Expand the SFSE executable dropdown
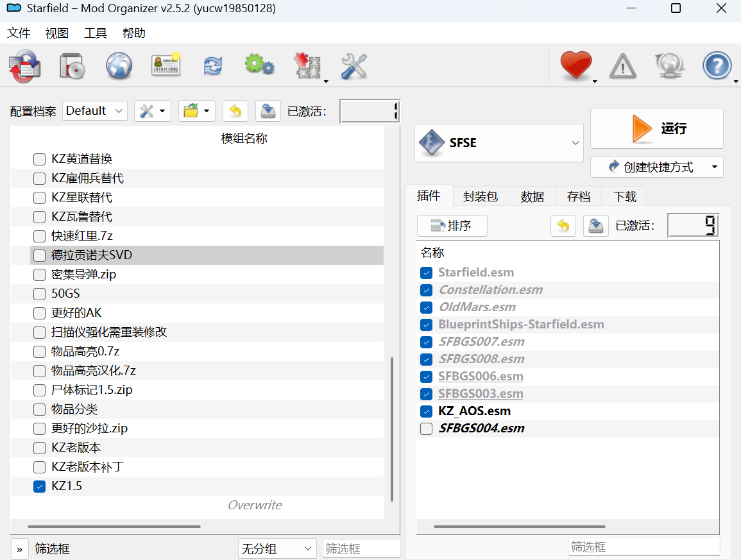The width and height of the screenshot is (741, 560). coord(575,142)
